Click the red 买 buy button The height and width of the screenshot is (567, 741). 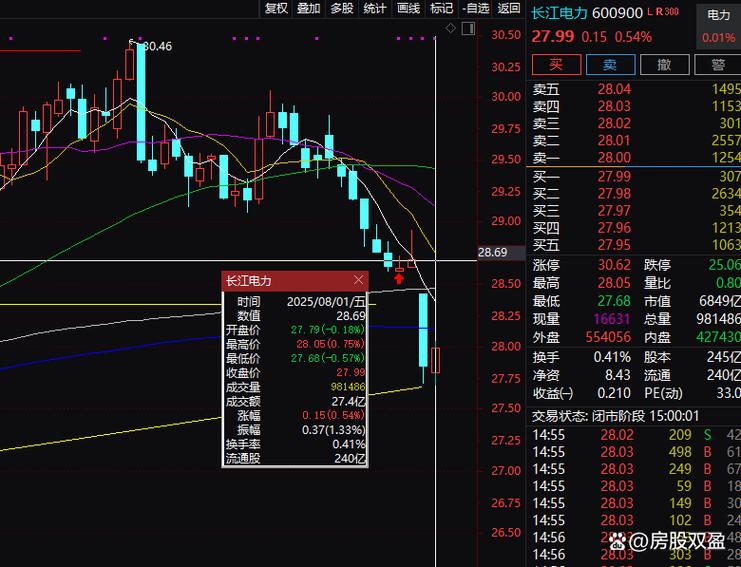[556, 65]
